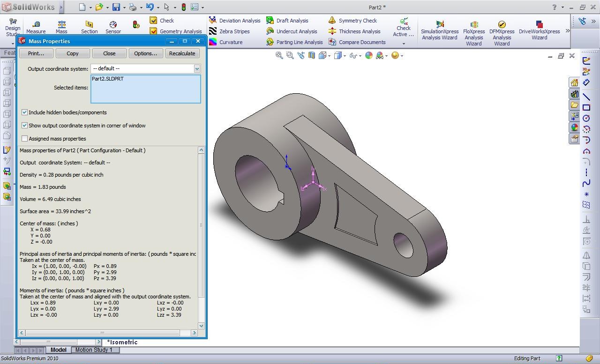Launch FloXpress Analysis Wizard
The image size is (600, 364).
(x=474, y=34)
